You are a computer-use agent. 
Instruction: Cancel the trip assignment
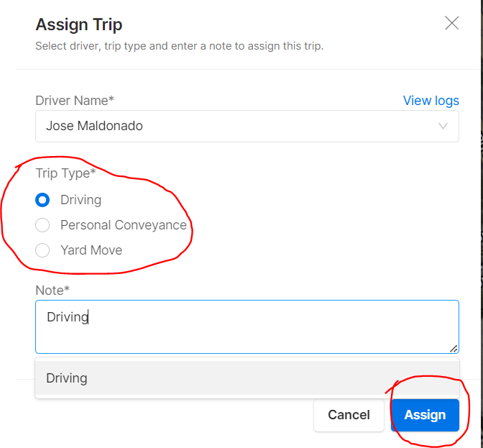coord(349,415)
